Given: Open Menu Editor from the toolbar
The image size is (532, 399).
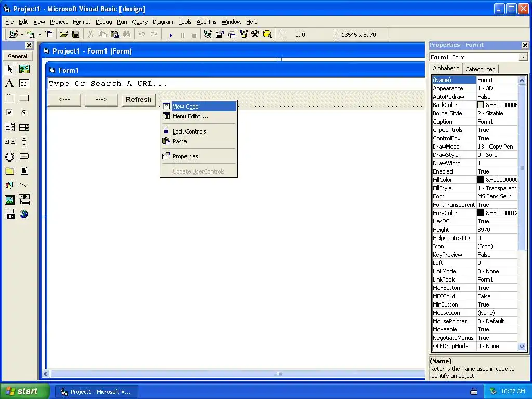Looking at the screenshot, I should [x=49, y=35].
